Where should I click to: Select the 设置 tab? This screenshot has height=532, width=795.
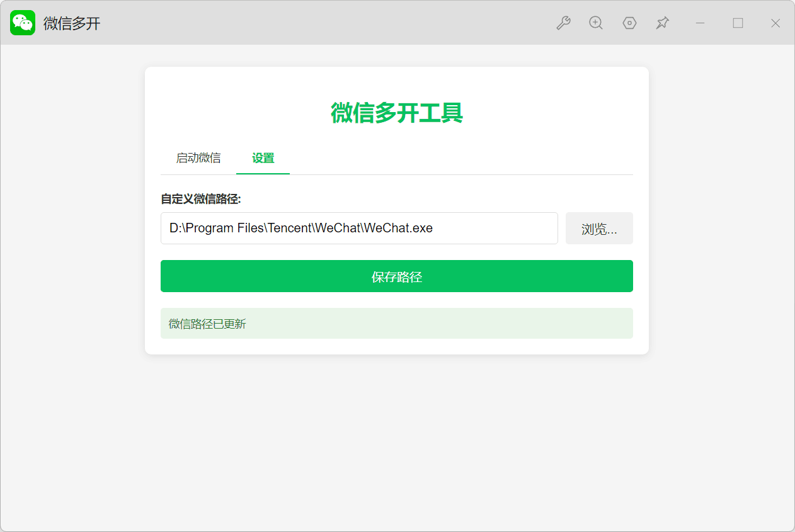tap(263, 158)
